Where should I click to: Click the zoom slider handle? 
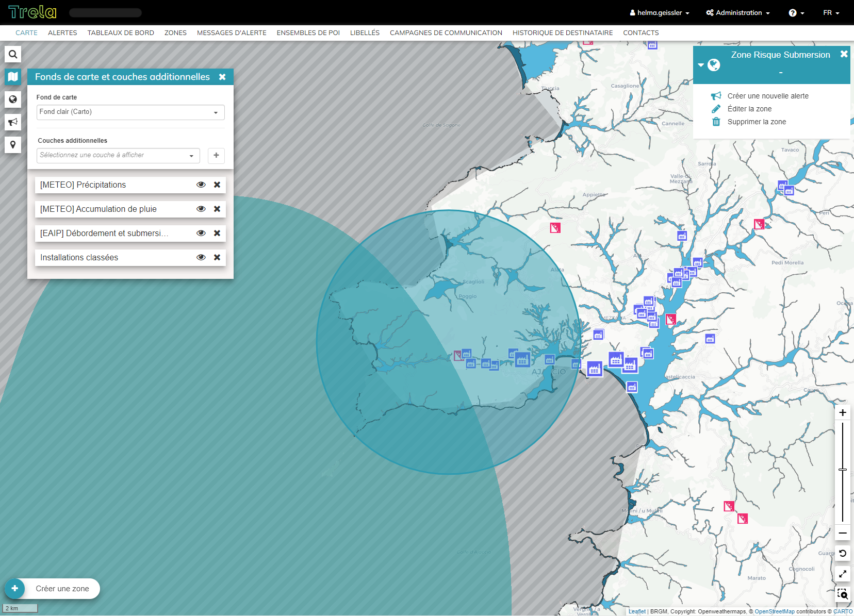[843, 470]
